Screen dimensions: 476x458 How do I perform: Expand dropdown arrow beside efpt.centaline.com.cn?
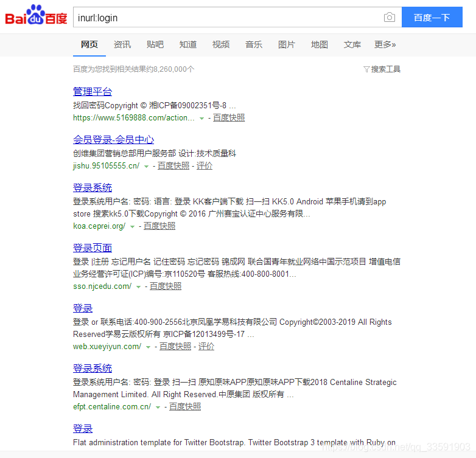158,408
